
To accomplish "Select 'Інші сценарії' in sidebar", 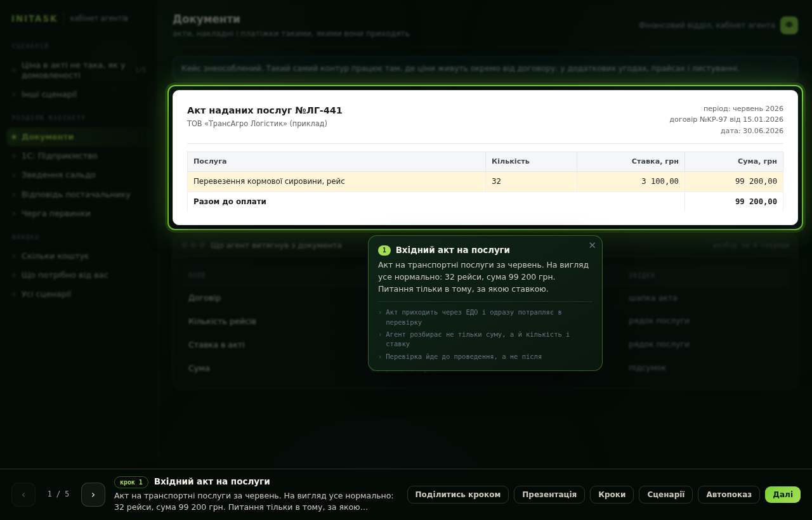I will (x=79, y=94).
